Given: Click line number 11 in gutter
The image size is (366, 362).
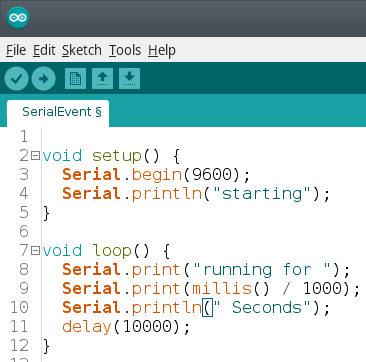Looking at the screenshot, I should pyautogui.click(x=19, y=327).
